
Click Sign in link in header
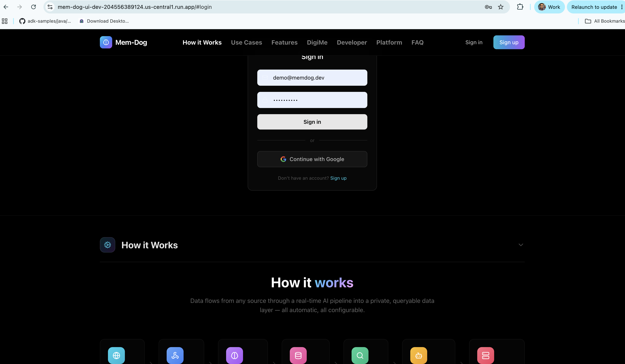[x=474, y=42]
